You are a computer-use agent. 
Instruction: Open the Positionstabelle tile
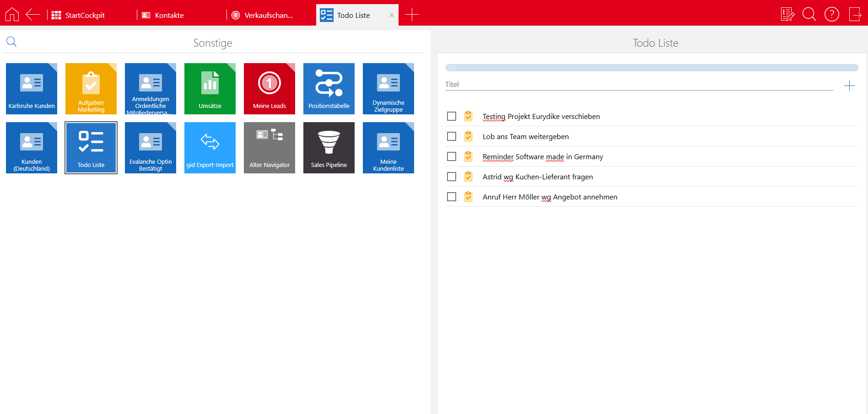329,89
